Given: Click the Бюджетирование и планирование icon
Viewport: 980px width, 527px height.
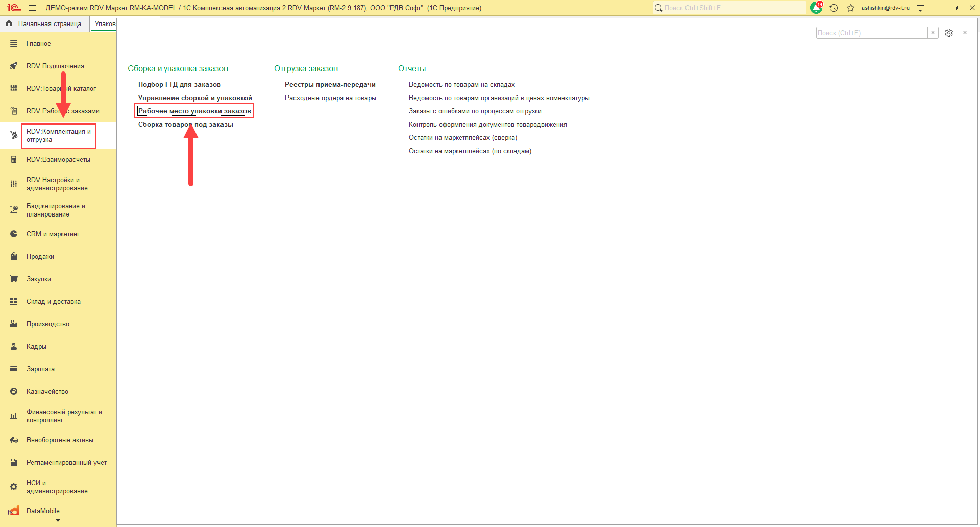Looking at the screenshot, I should click(x=14, y=210).
